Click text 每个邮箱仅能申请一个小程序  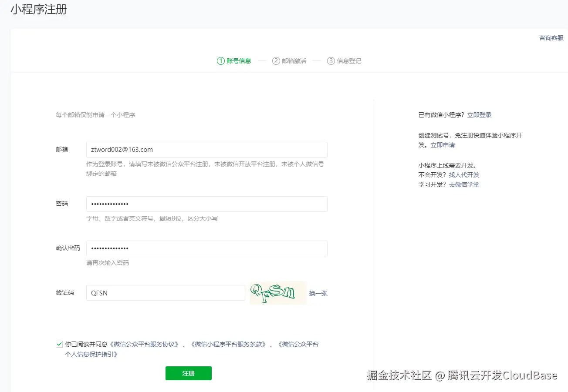[95, 115]
